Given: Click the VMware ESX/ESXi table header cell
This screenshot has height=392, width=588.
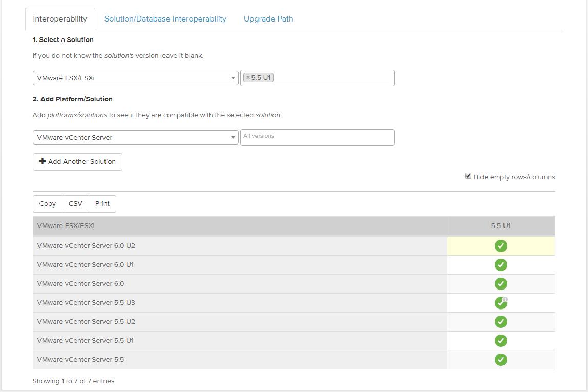Looking at the screenshot, I should coord(240,226).
